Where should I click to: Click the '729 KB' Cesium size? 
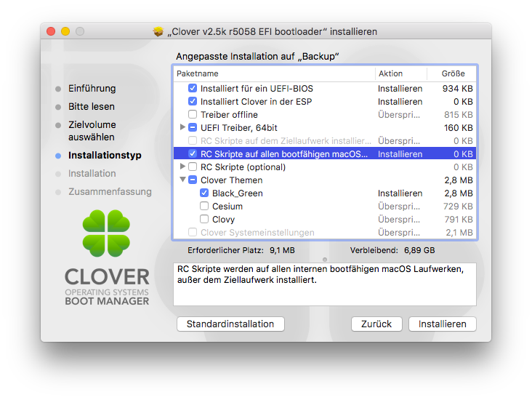tap(458, 206)
